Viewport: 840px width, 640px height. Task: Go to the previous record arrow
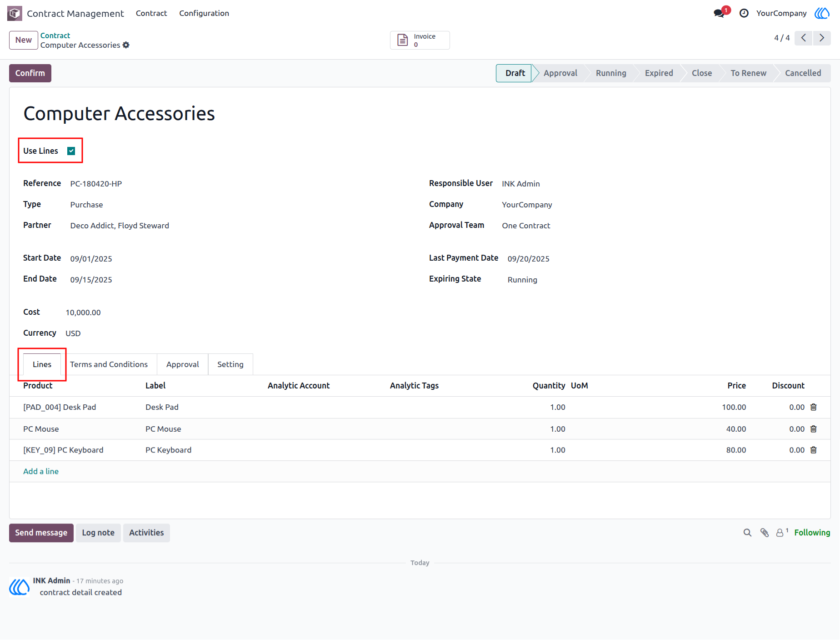point(804,38)
